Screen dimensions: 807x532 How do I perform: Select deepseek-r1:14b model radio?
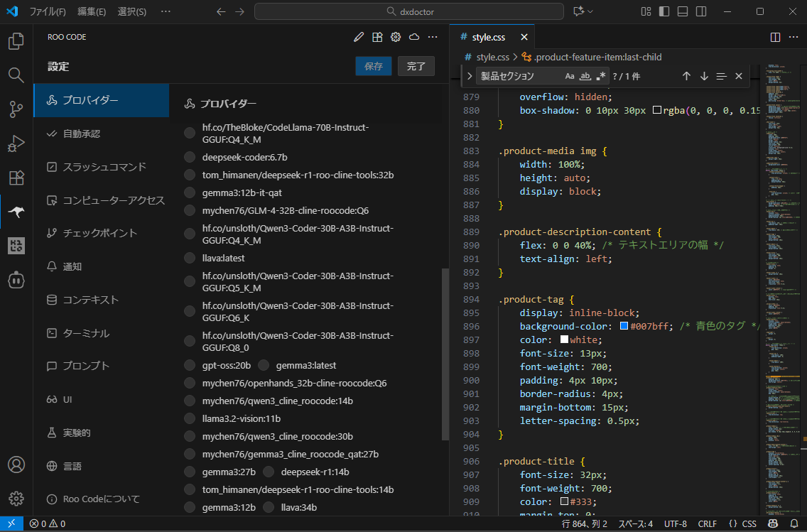[269, 472]
